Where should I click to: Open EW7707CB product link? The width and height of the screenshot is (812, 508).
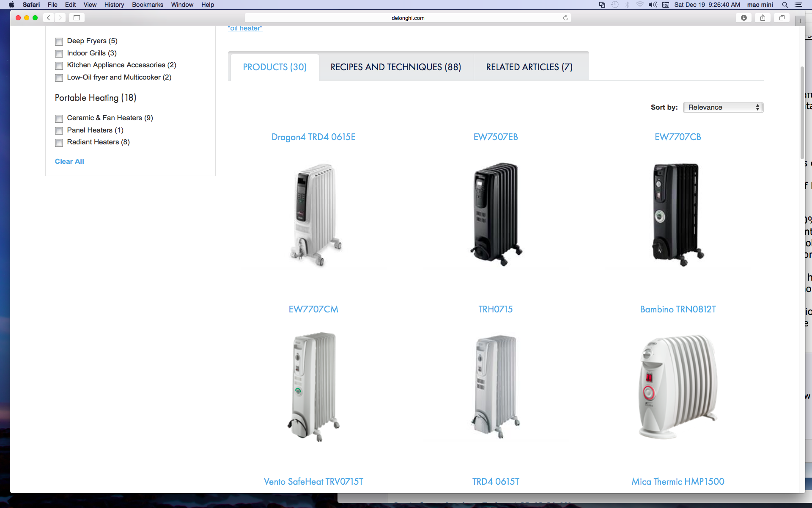(678, 137)
